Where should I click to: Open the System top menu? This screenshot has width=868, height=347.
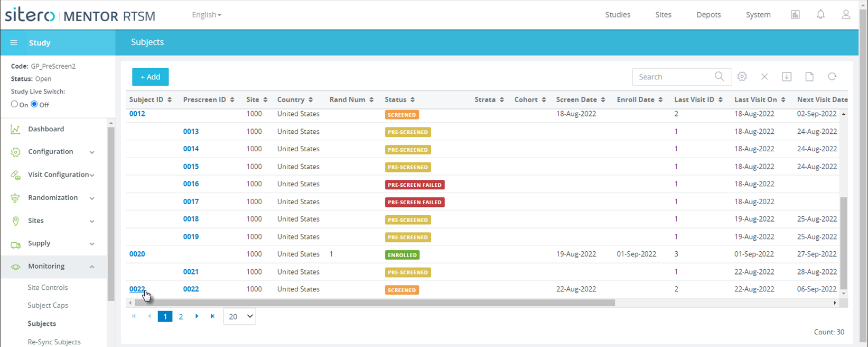click(758, 15)
